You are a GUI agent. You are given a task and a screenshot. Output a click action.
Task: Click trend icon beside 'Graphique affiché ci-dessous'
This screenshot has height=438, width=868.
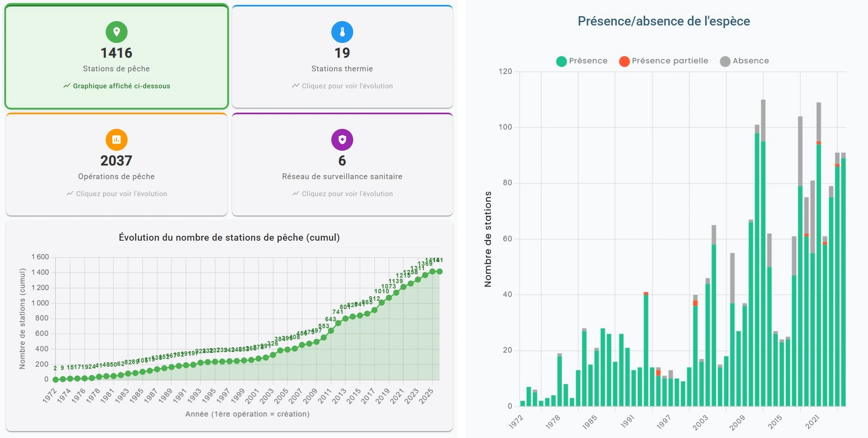(67, 86)
